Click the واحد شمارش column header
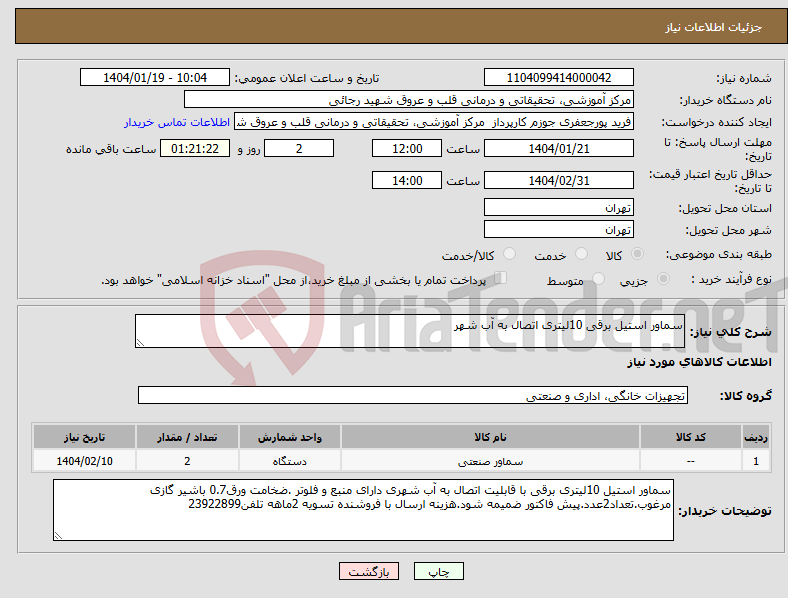The width and height of the screenshot is (788, 598). pyautogui.click(x=289, y=437)
